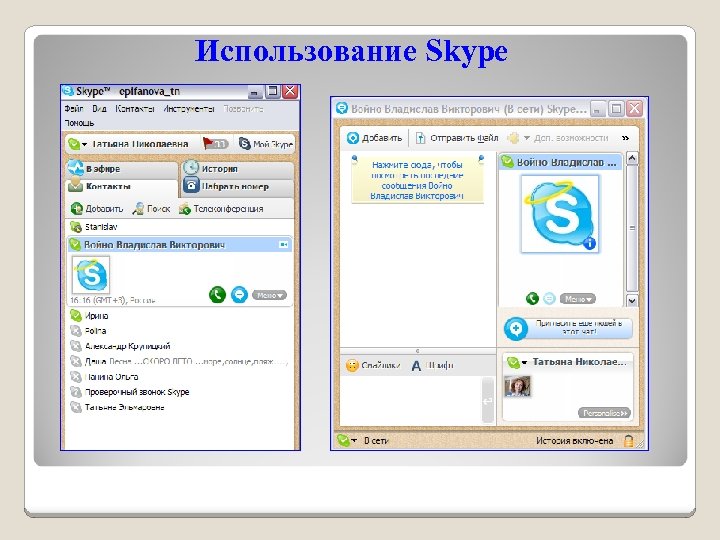Screen dimensions: 720x540
Task: Click invite more people to this chat button
Action: pos(568,328)
